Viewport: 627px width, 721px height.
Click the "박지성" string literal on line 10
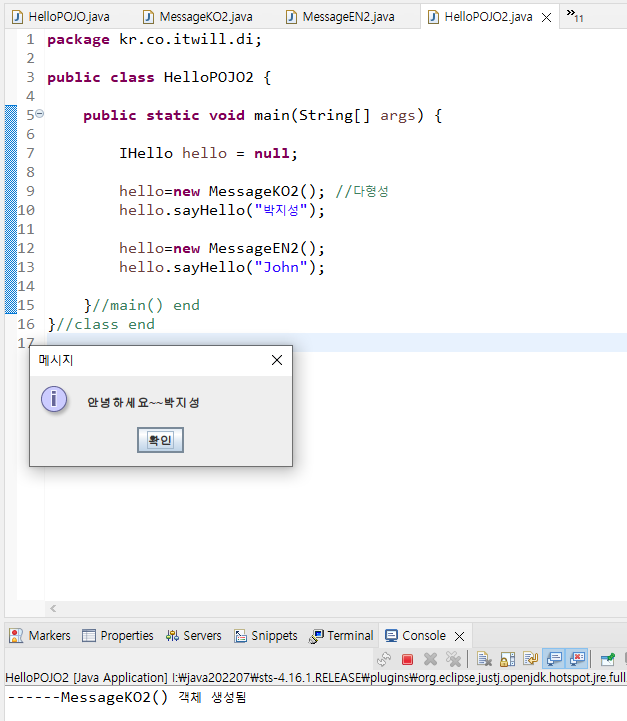[x=281, y=210]
